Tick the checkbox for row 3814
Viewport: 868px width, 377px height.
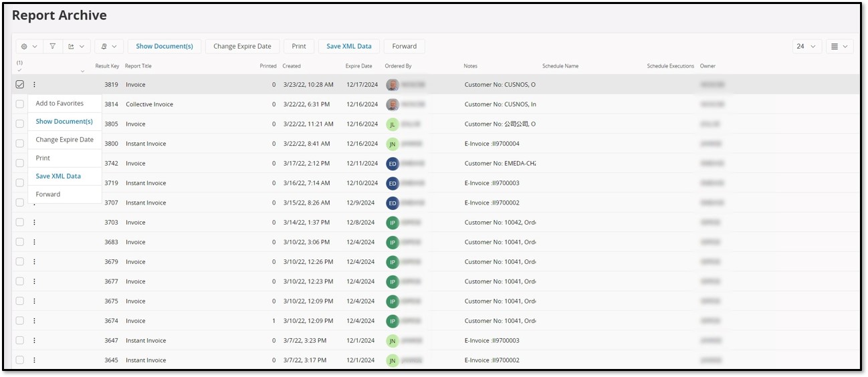pos(20,104)
